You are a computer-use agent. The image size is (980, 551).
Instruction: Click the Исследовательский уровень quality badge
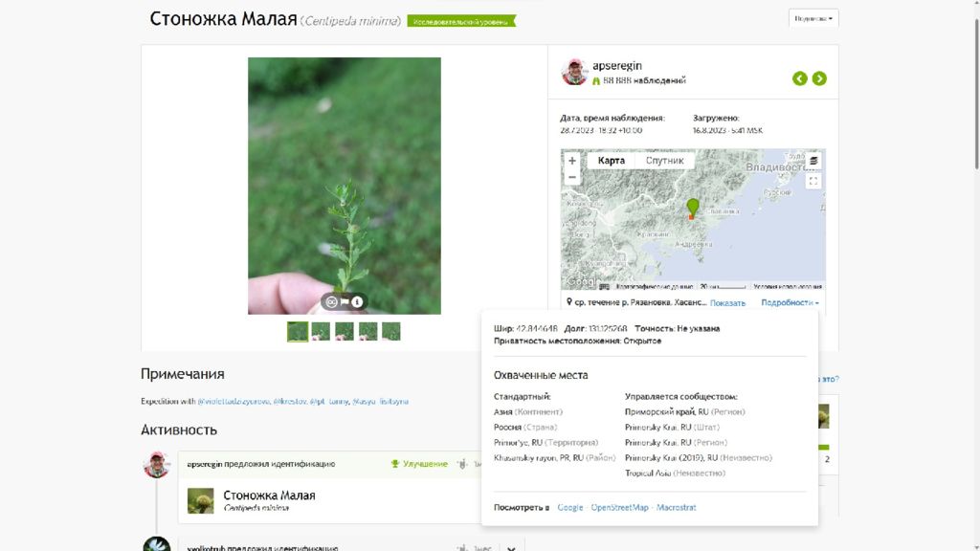[x=461, y=21]
